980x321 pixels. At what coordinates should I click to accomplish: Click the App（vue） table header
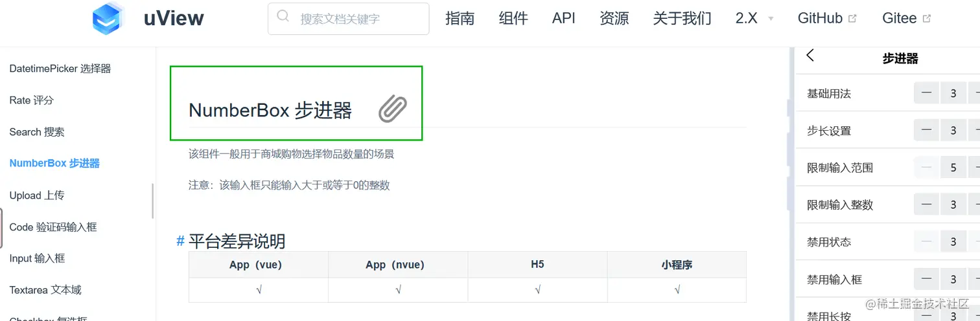pyautogui.click(x=259, y=265)
